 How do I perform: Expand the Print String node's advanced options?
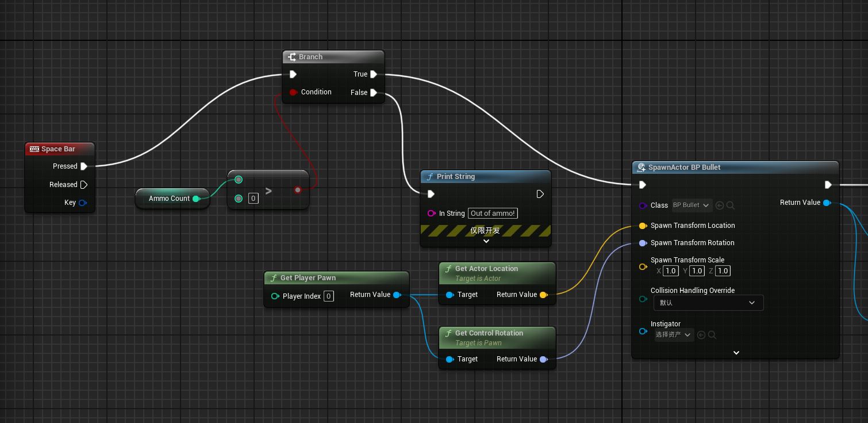click(486, 241)
